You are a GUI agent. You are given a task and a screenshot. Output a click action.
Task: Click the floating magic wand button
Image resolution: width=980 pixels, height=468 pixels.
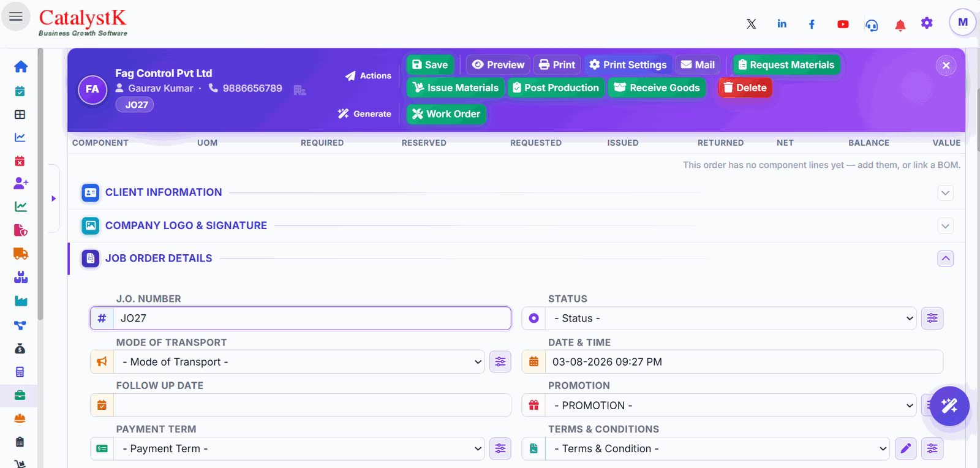click(x=949, y=406)
